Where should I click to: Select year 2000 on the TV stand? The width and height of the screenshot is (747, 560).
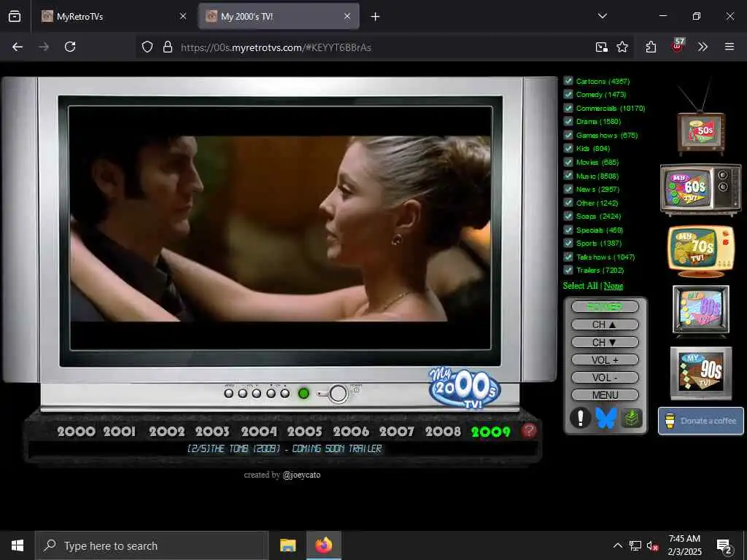click(x=76, y=432)
